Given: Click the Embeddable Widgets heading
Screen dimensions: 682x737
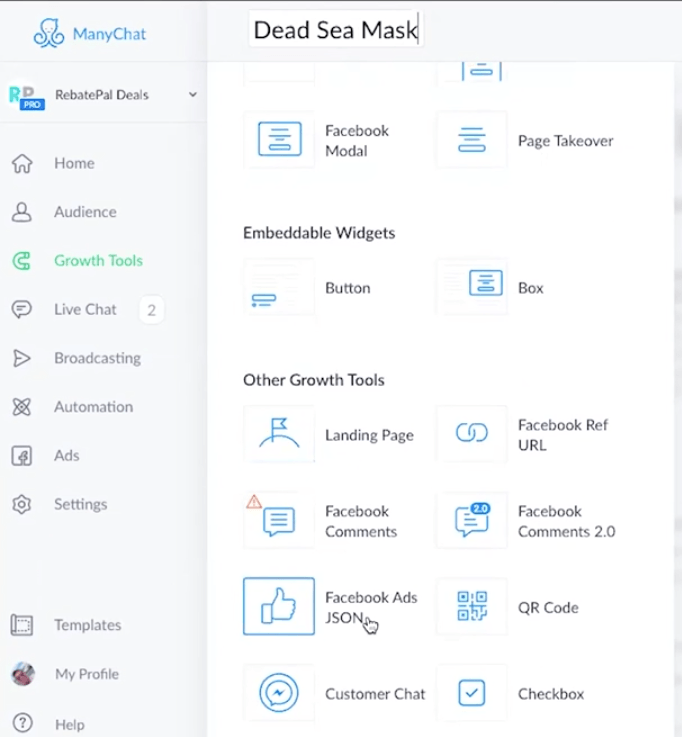Looking at the screenshot, I should pyautogui.click(x=319, y=233).
